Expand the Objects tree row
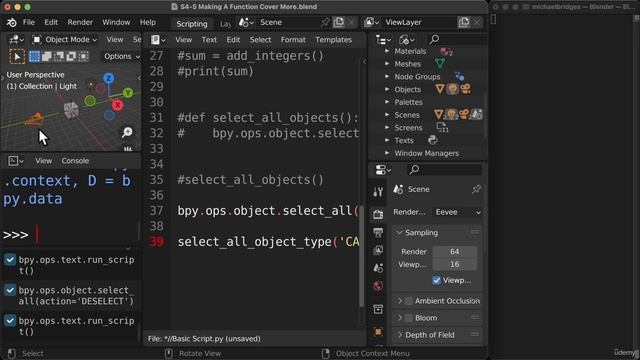 click(387, 89)
